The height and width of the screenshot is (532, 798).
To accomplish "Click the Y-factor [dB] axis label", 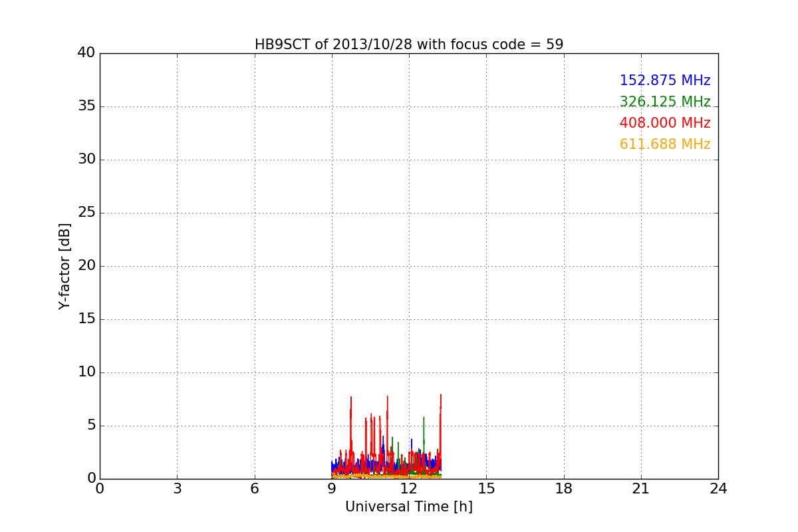I will [65, 266].
